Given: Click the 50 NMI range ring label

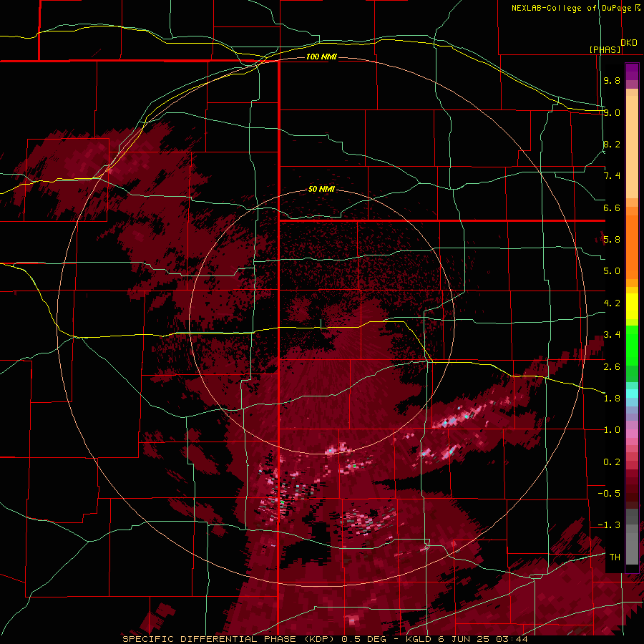Looking at the screenshot, I should coord(321,189).
